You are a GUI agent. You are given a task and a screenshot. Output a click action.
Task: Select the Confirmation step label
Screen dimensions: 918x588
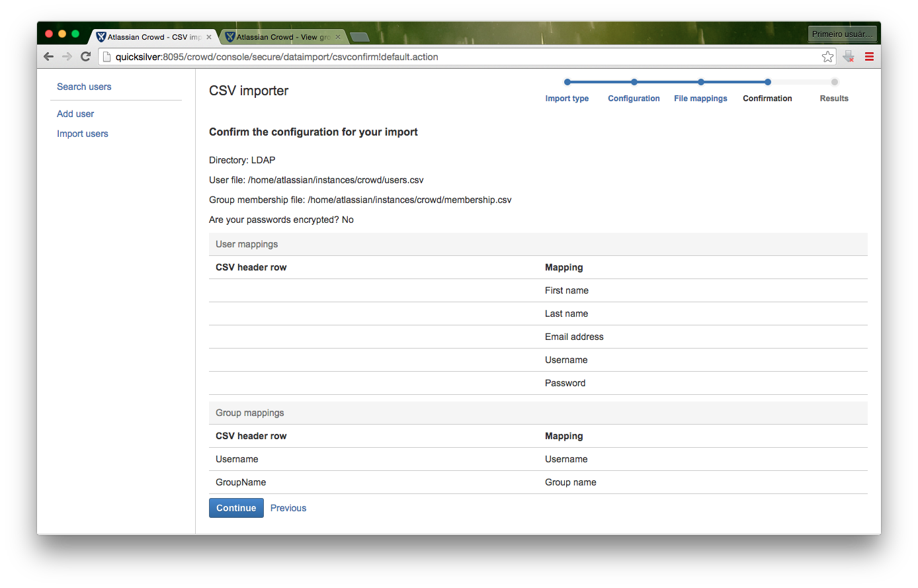[767, 99]
